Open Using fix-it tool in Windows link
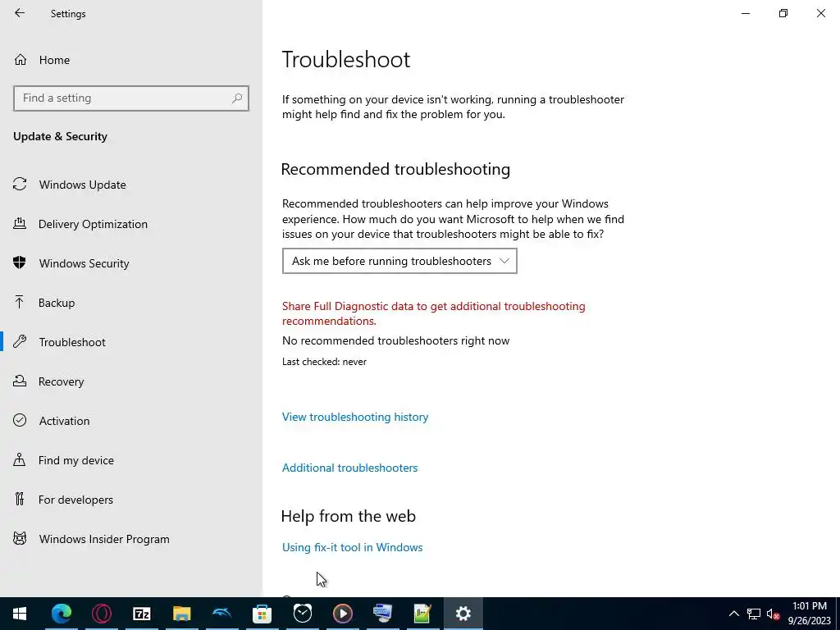Screen dimensions: 840x630 (x=353, y=547)
